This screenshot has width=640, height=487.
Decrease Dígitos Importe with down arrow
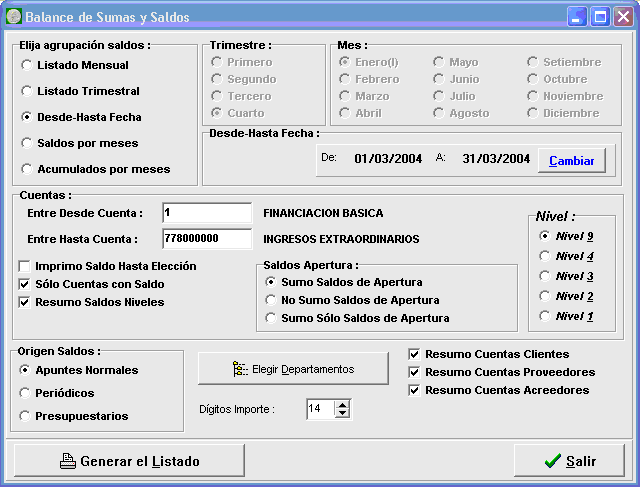pyautogui.click(x=343, y=413)
